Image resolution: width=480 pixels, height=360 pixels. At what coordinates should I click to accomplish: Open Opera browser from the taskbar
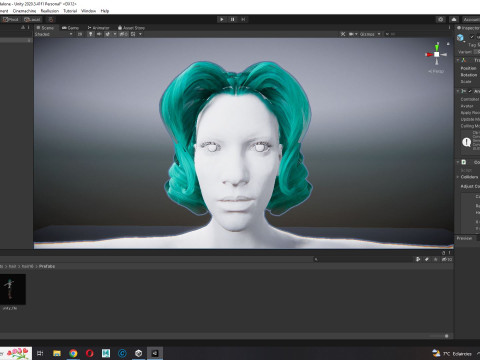pos(89,353)
